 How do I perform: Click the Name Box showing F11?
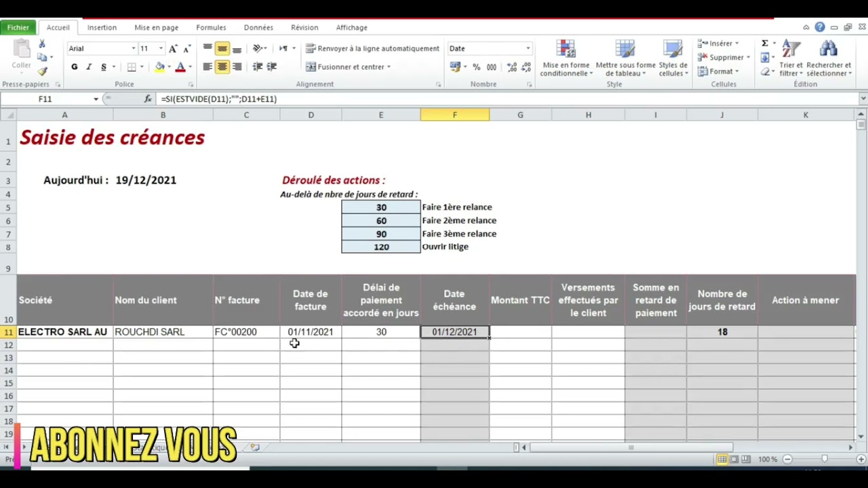[45, 99]
